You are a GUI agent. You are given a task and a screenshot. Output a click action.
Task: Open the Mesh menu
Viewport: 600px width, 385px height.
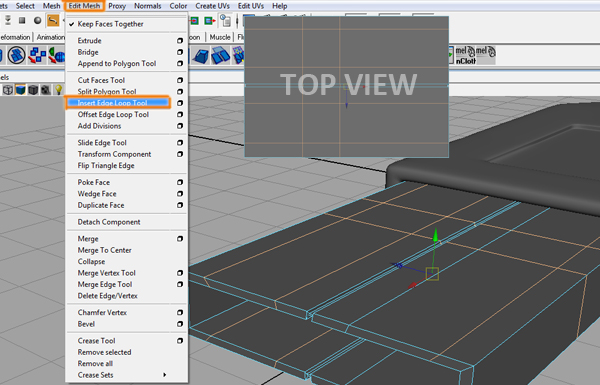tap(51, 6)
